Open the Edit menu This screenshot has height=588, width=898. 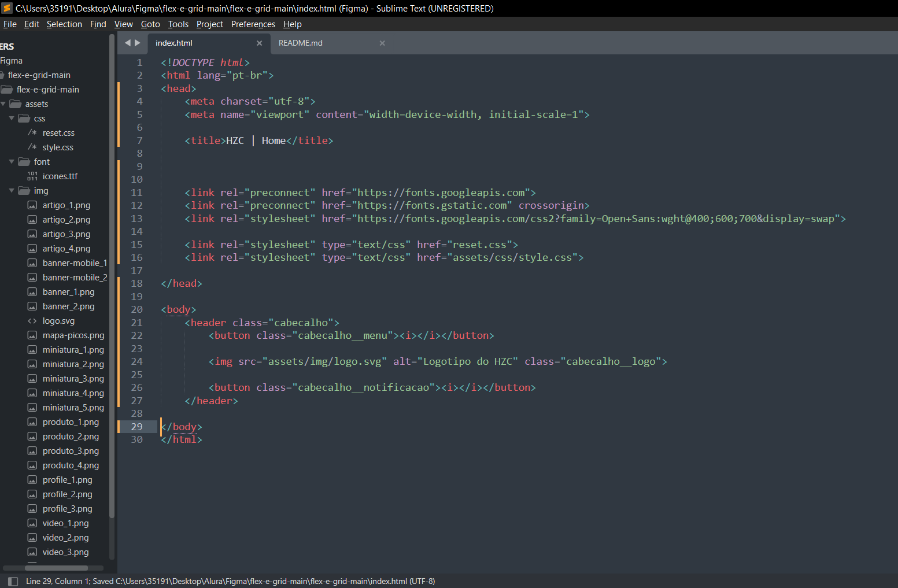click(32, 24)
